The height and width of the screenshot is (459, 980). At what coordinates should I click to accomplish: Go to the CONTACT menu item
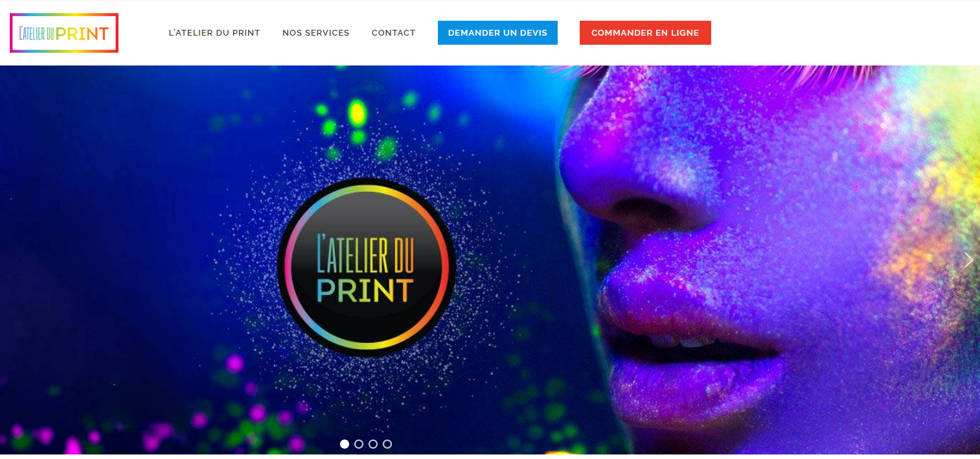point(393,33)
